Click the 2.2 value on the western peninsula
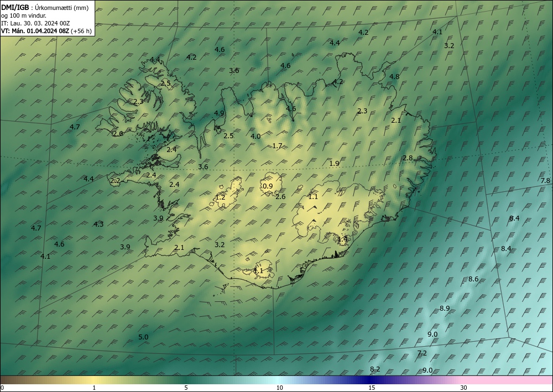The image size is (553, 392). point(116,181)
